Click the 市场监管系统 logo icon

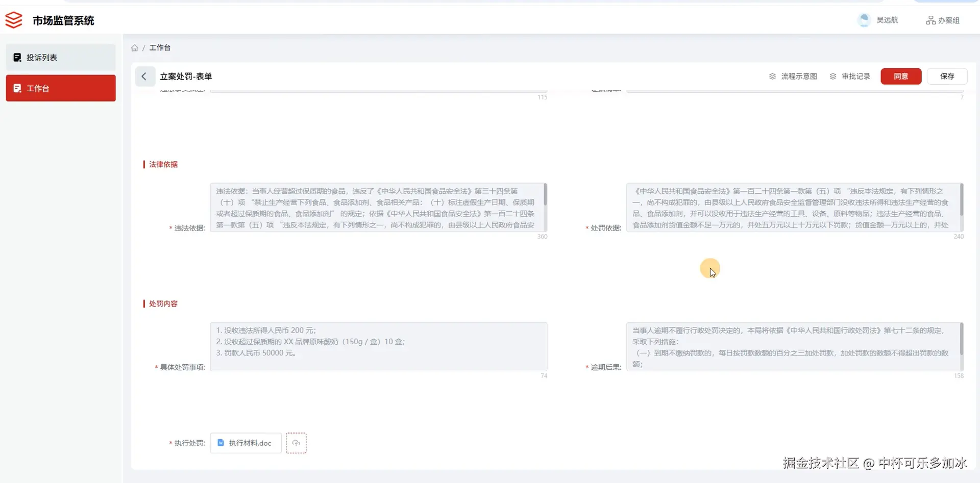click(14, 20)
